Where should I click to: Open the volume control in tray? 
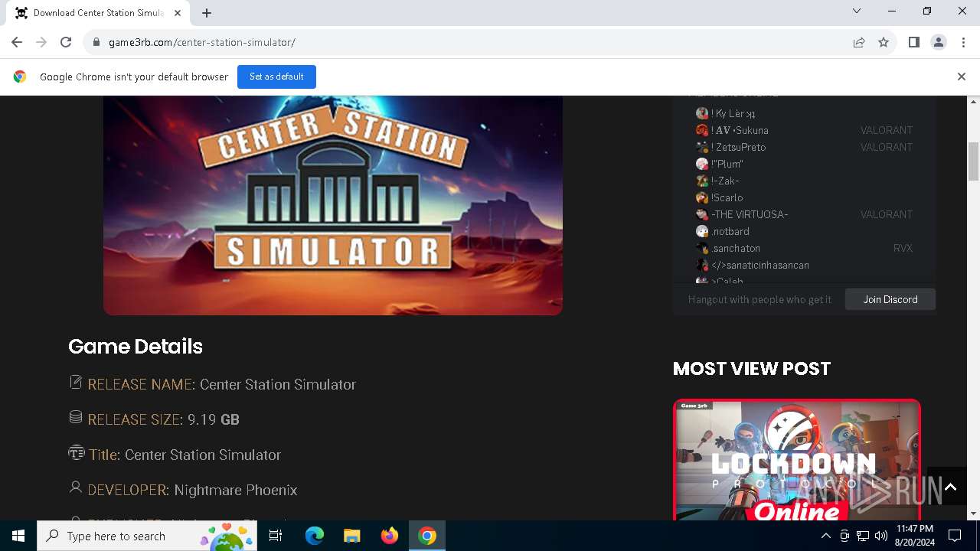[x=881, y=536]
